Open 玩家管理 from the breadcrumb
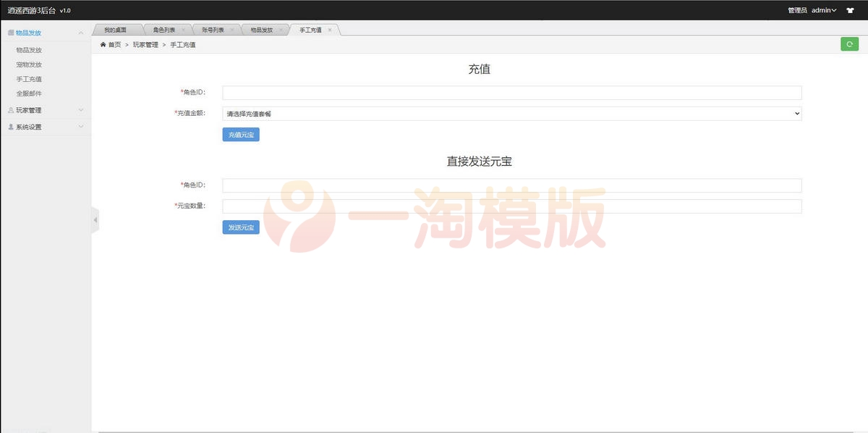This screenshot has width=868, height=433. (146, 44)
